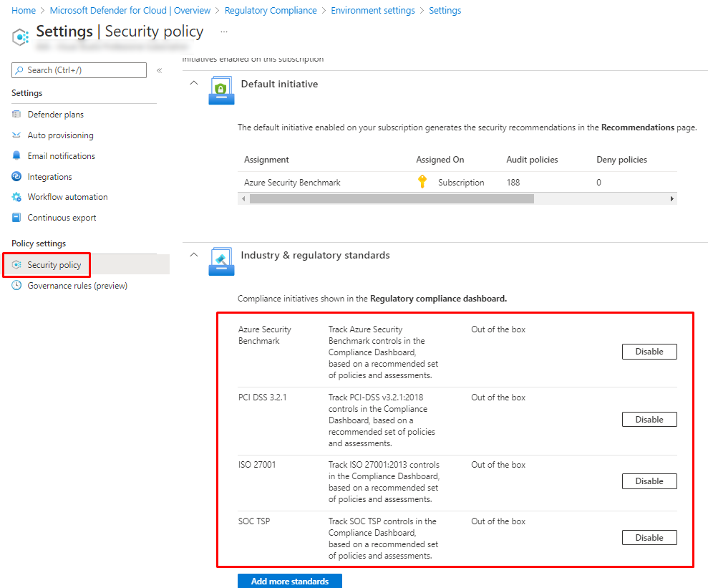Collapse Industry & regulatory standards section
Image resolution: width=708 pixels, height=588 pixels.
193,255
